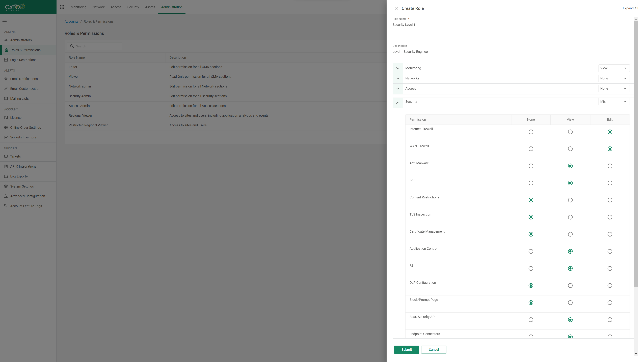Viewport: 644px width, 362px height.
Task: Focus the roles Search field
Action: coord(94,46)
